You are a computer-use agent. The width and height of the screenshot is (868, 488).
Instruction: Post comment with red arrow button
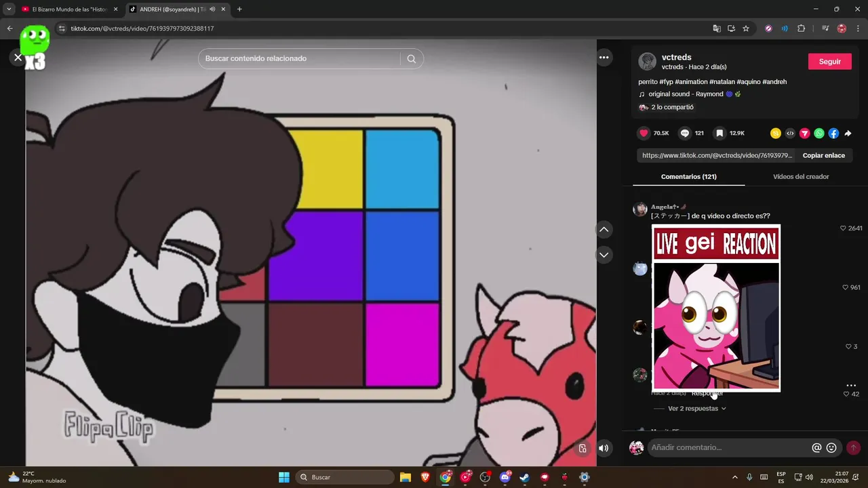coord(853,447)
